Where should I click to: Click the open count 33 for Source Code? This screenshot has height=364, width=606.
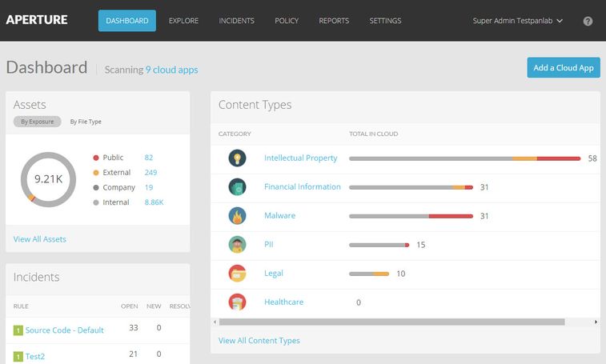(x=134, y=328)
